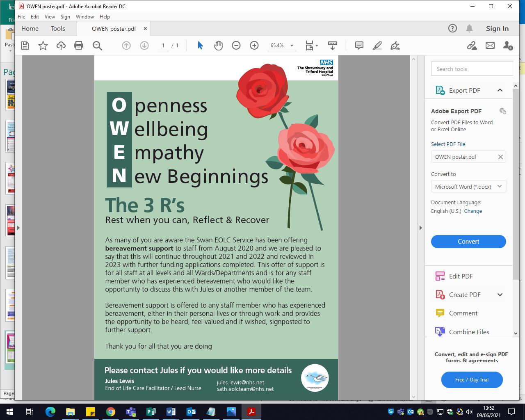
Task: Click the Sign In button
Action: [497, 28]
